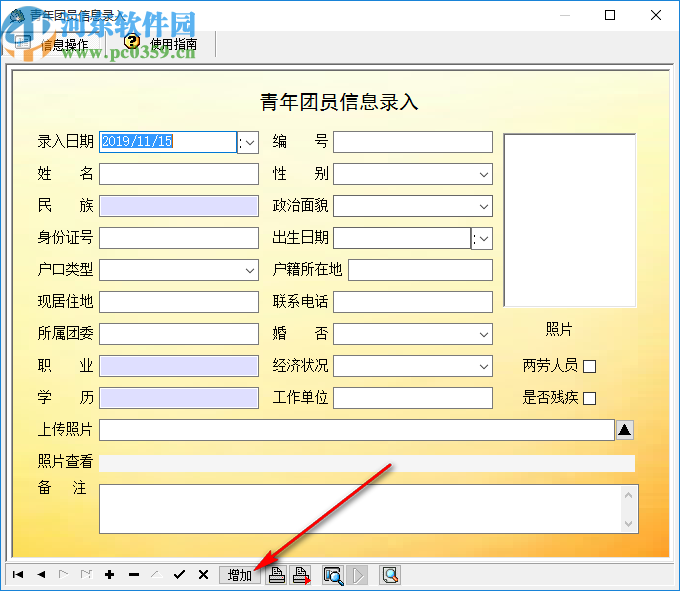Viewport: 680px width, 591px height.
Task: Click the 工作单位 input field
Action: pos(413,398)
